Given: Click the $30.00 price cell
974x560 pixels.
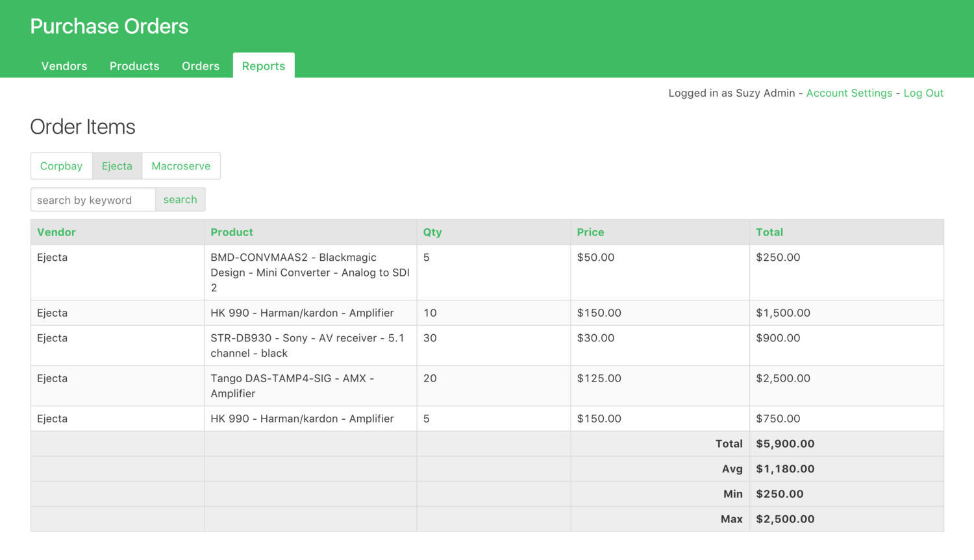Looking at the screenshot, I should [660, 346].
